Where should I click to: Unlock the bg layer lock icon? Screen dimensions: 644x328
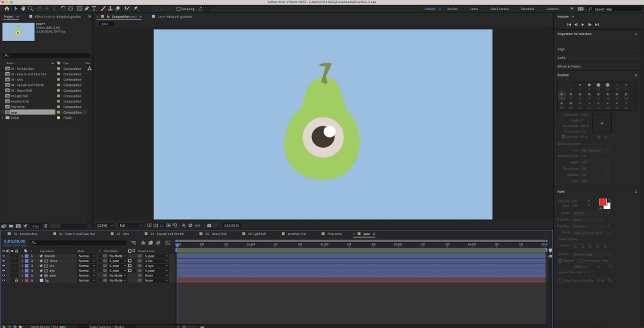coord(16,280)
